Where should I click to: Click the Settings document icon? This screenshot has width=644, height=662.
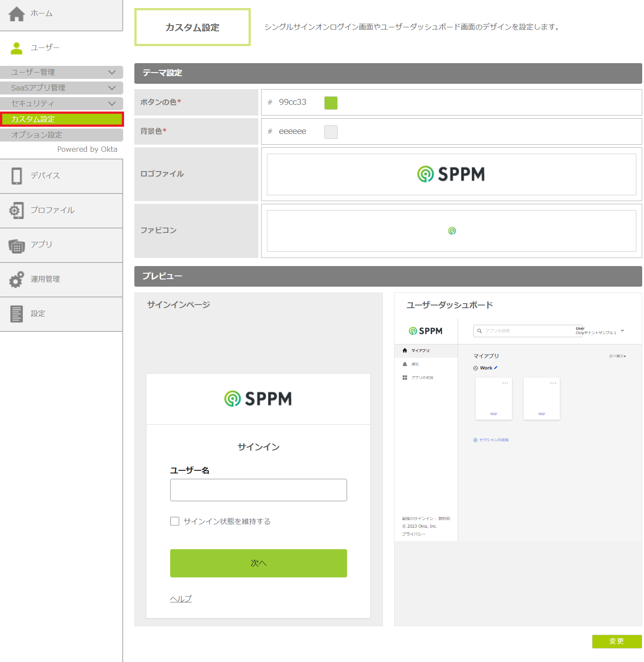(x=17, y=314)
